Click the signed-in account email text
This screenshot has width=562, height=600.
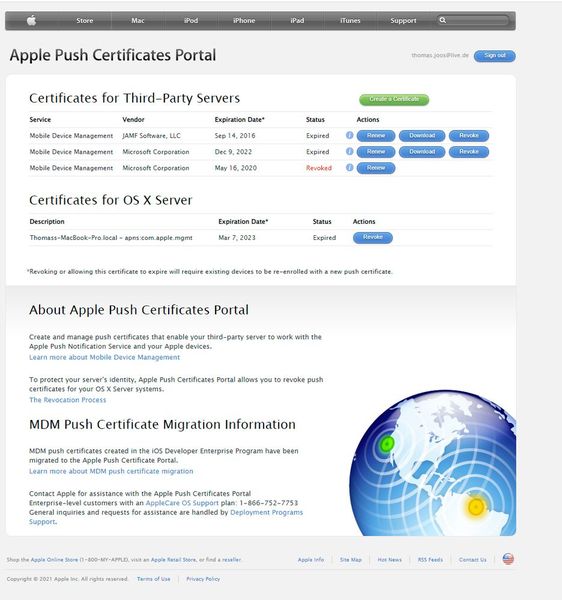(x=440, y=55)
